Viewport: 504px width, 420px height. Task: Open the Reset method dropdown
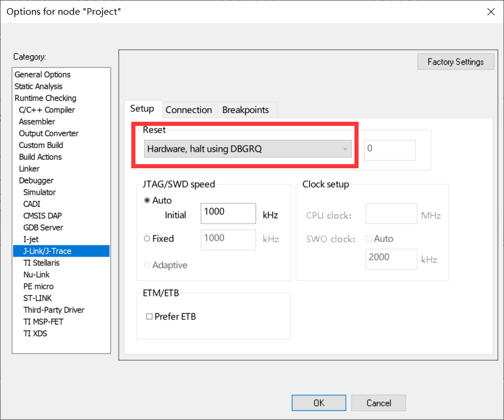pyautogui.click(x=248, y=149)
